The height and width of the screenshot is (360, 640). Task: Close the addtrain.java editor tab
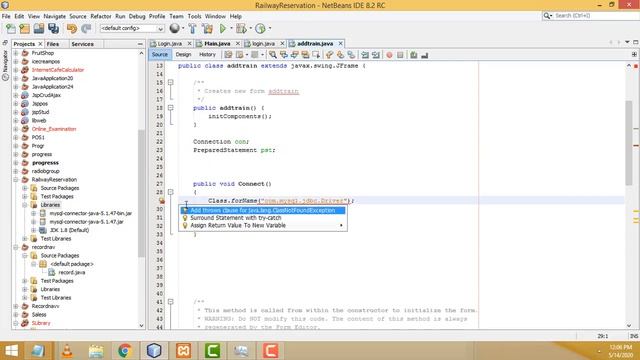(x=340, y=43)
